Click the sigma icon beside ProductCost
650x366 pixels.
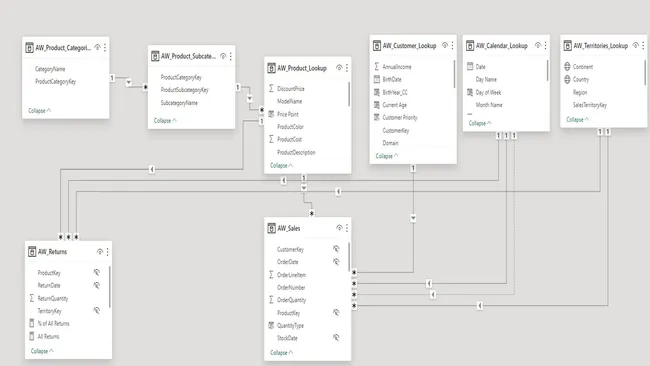(x=271, y=139)
